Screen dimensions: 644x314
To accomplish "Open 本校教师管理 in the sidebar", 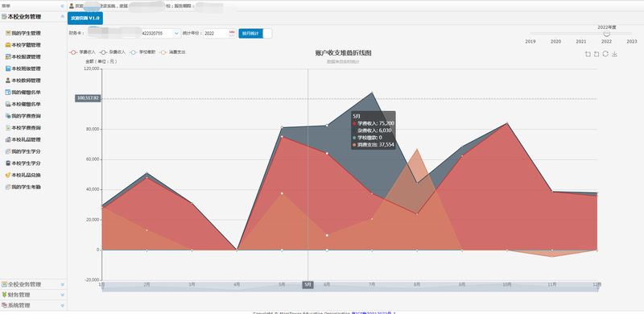I will click(23, 81).
